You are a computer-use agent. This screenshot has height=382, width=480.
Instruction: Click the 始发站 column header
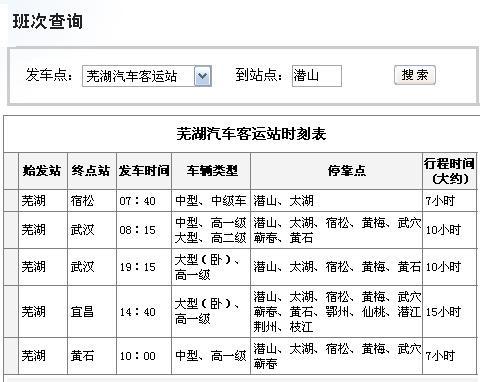[43, 171]
